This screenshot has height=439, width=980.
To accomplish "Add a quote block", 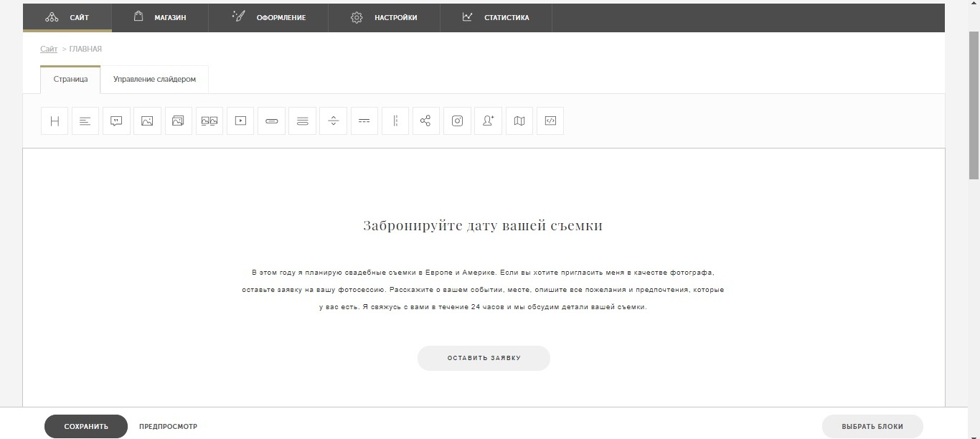I will 116,121.
